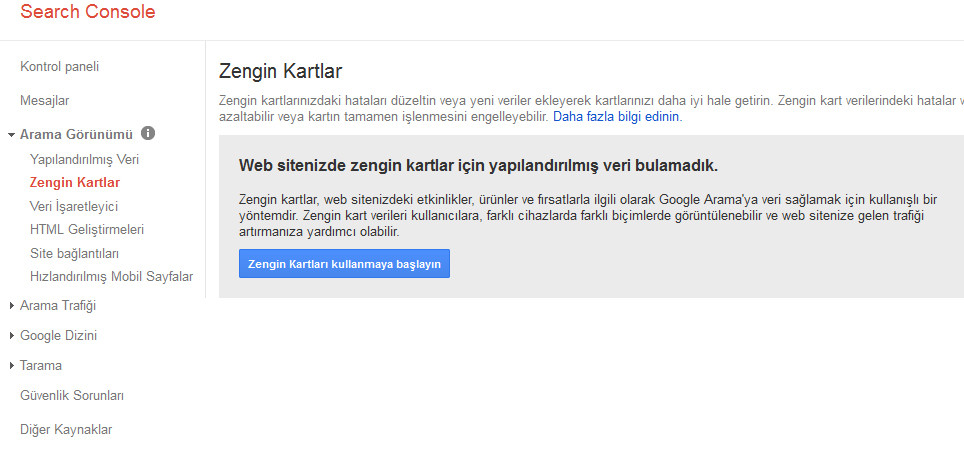Open Kontrol paneli in sidebar
The image size is (964, 468).
60,66
